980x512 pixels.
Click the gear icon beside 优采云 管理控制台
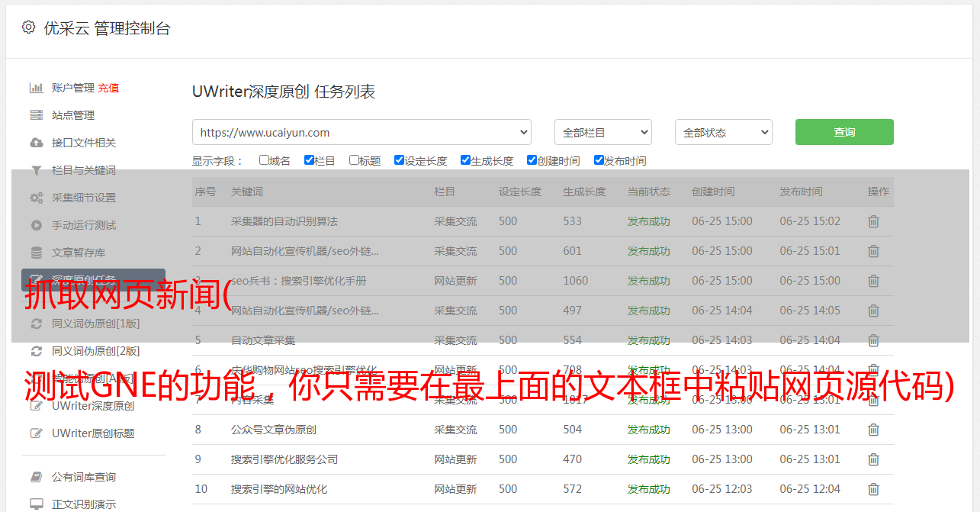pyautogui.click(x=28, y=27)
